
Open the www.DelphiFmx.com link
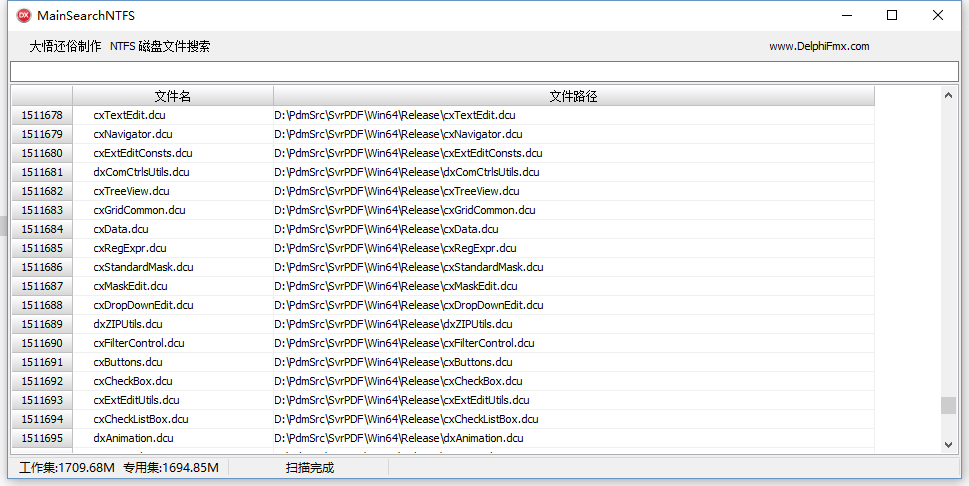coord(819,46)
